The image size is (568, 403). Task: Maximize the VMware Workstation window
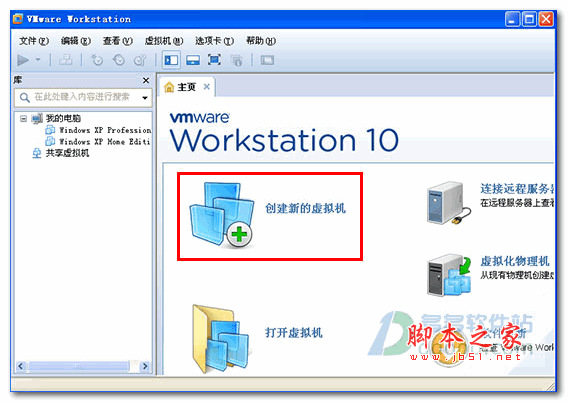pos(529,19)
